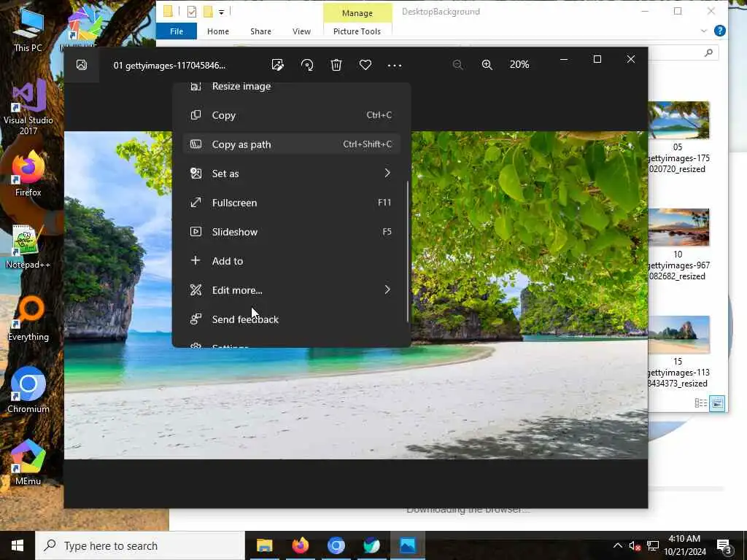The height and width of the screenshot is (560, 747).
Task: Switch to Picture Tools tab in Explorer
Action: (x=357, y=31)
